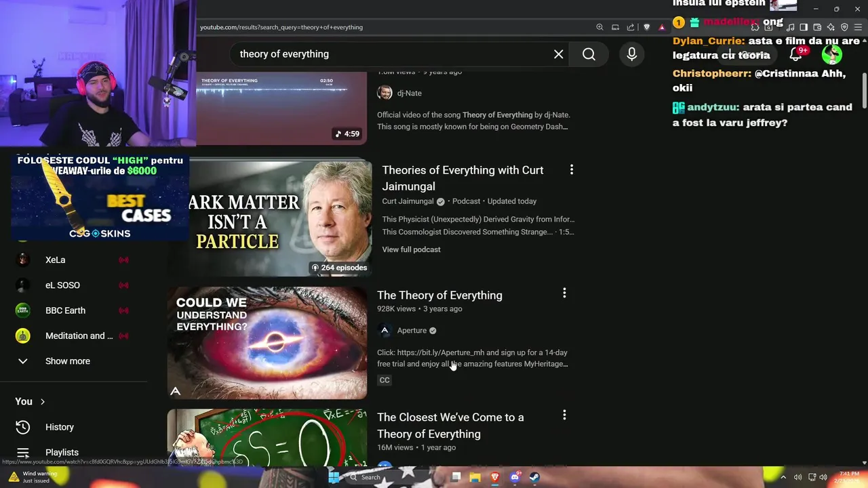
Task: Open Brave browser taskbar icon
Action: [x=495, y=477]
